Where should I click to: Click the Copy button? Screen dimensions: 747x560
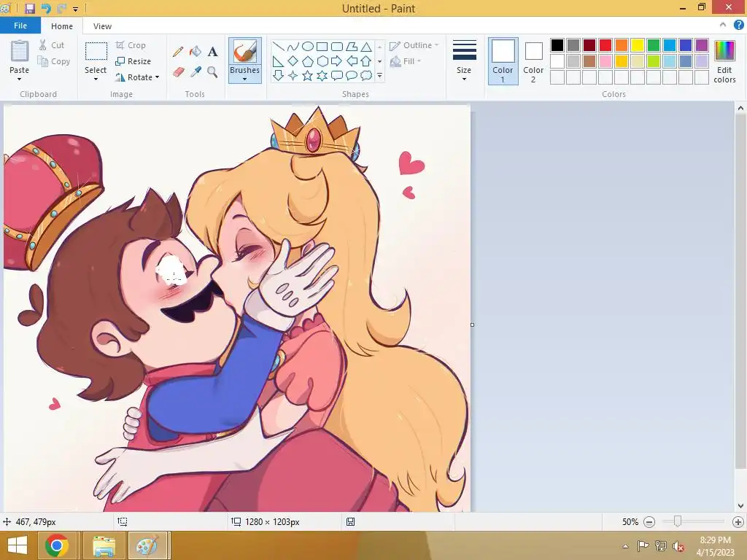coord(54,61)
